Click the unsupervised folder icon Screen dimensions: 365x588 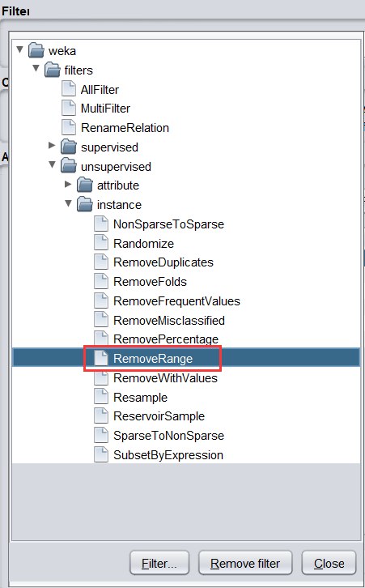69,166
